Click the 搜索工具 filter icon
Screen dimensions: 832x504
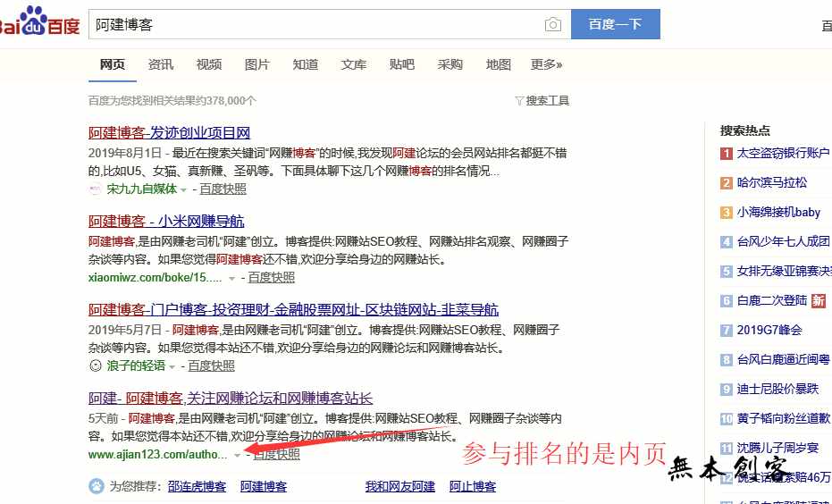click(x=519, y=101)
